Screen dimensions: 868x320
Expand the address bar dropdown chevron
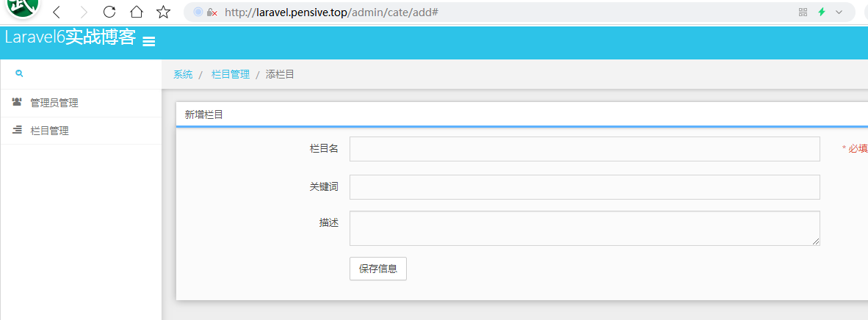pos(839,12)
